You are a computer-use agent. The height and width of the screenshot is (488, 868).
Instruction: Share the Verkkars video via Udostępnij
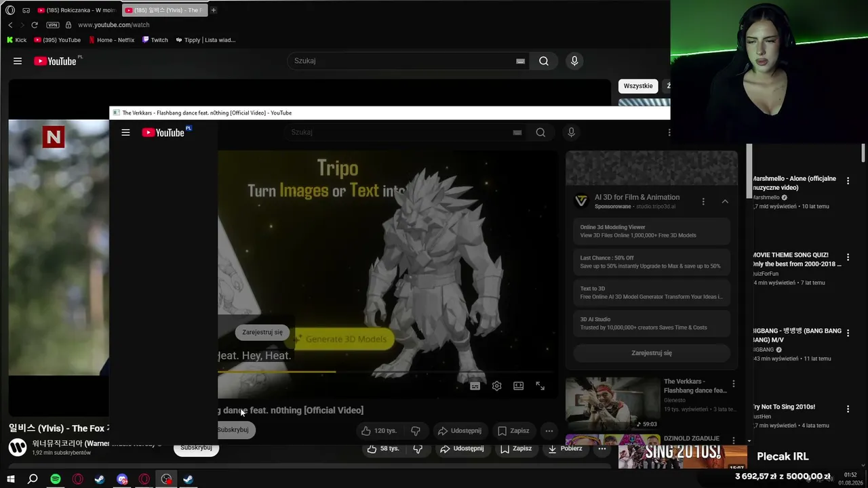[x=460, y=430]
